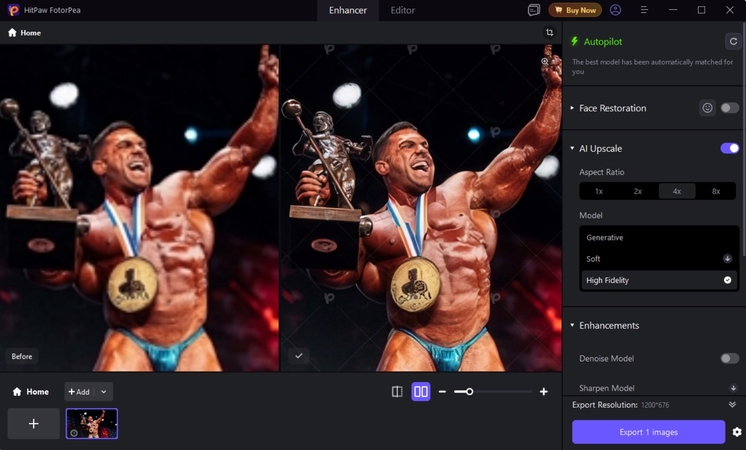Download the Sharpen Model
The width and height of the screenshot is (746, 450).
(733, 388)
